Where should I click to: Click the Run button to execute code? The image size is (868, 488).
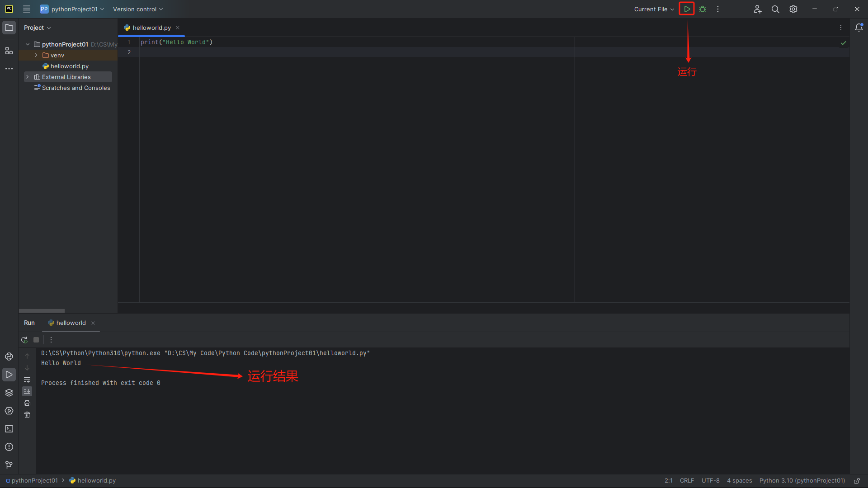pos(687,9)
